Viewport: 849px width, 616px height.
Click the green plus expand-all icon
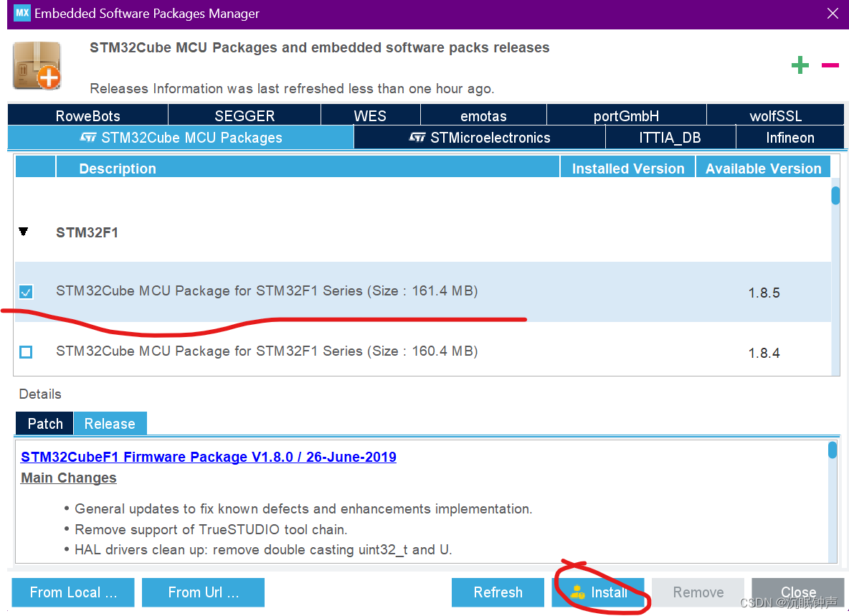[800, 65]
